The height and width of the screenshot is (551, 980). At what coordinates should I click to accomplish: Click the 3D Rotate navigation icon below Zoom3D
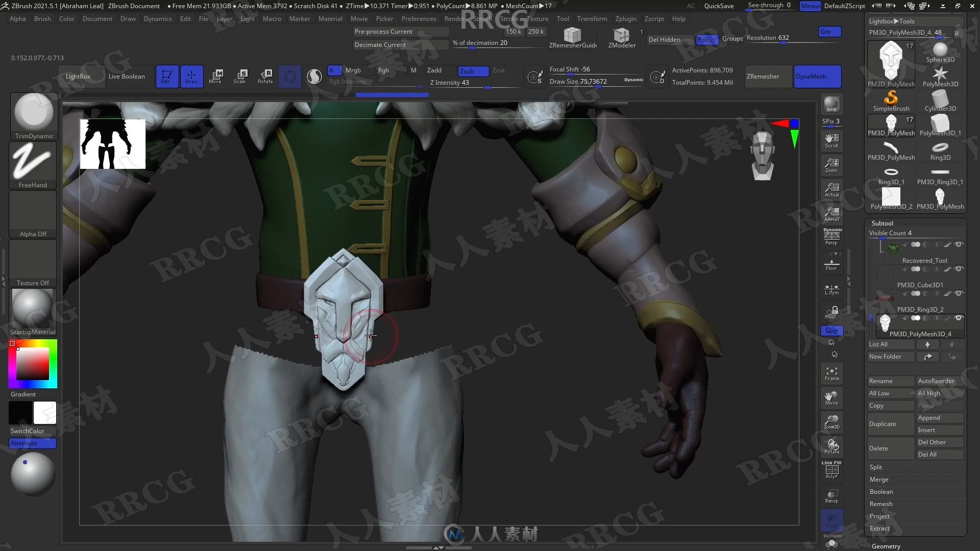pos(831,446)
